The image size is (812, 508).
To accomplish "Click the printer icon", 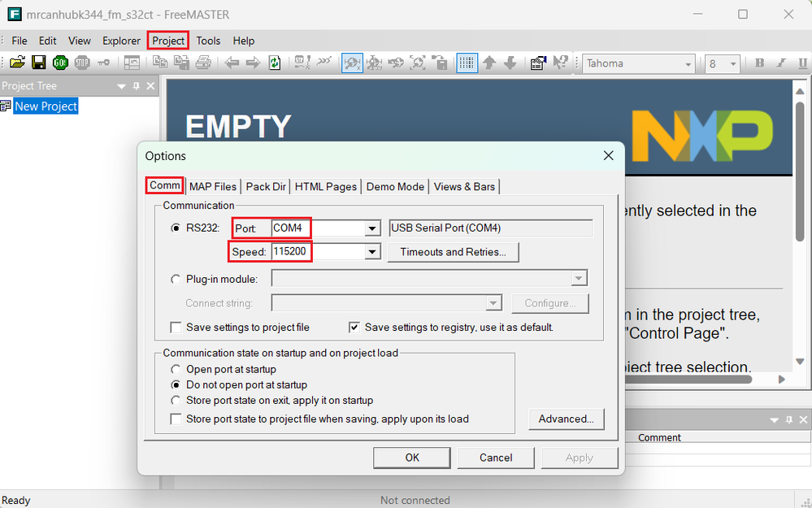I will (x=203, y=63).
